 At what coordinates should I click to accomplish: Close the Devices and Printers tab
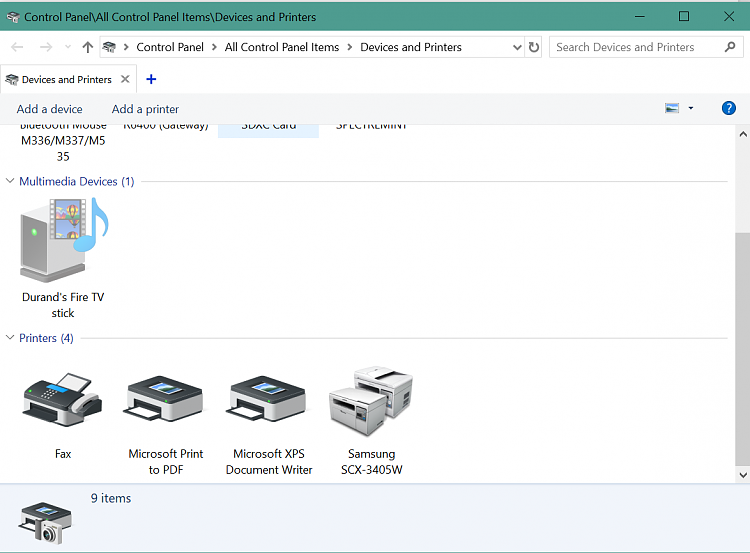125,79
